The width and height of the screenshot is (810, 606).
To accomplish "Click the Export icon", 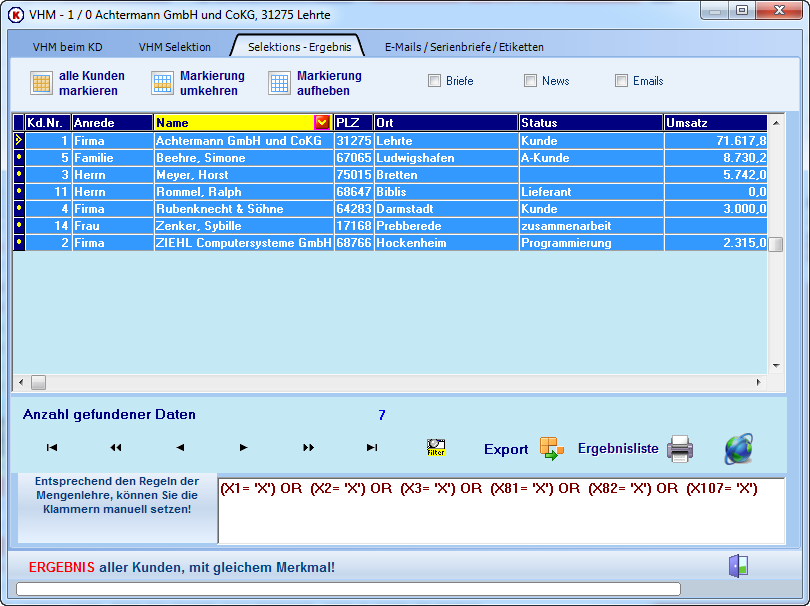I will (552, 448).
